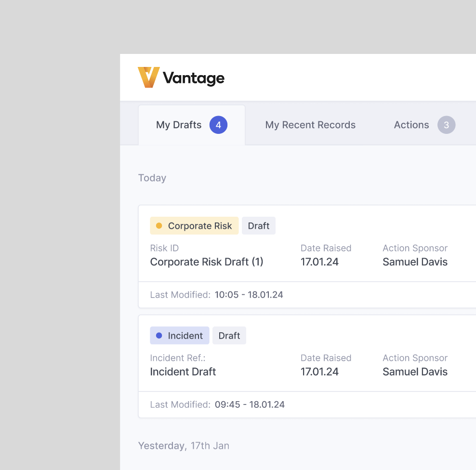This screenshot has width=476, height=470.
Task: Click Last Modified 10:05 - 18.01.24 footer
Action: point(249,295)
